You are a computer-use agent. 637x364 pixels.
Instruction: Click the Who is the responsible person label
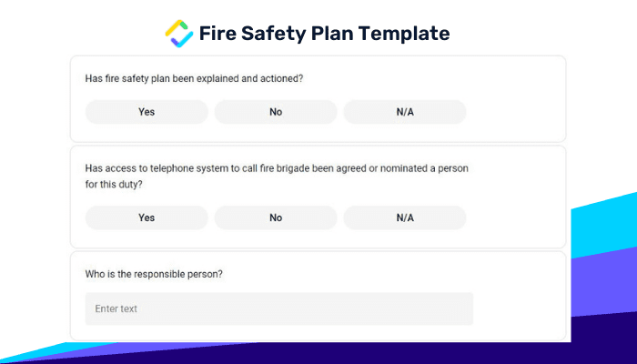tap(154, 274)
